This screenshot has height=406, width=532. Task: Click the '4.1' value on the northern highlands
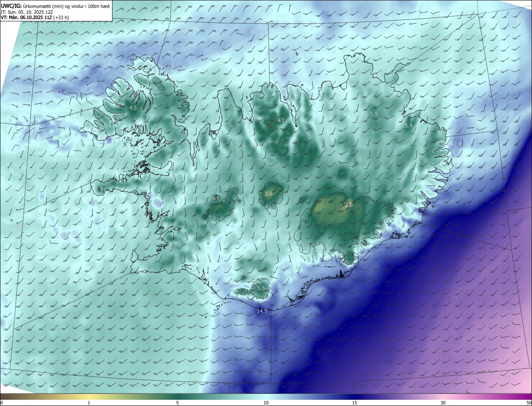point(281,120)
